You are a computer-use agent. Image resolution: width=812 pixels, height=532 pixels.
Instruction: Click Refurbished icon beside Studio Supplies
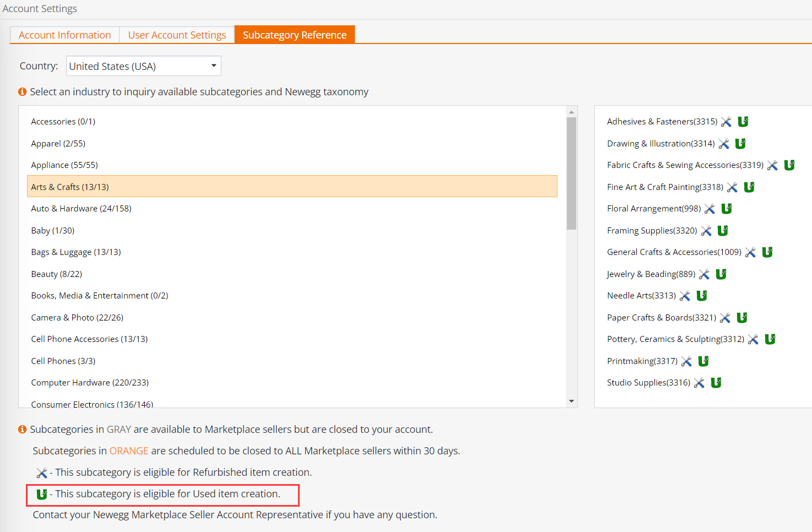[699, 383]
